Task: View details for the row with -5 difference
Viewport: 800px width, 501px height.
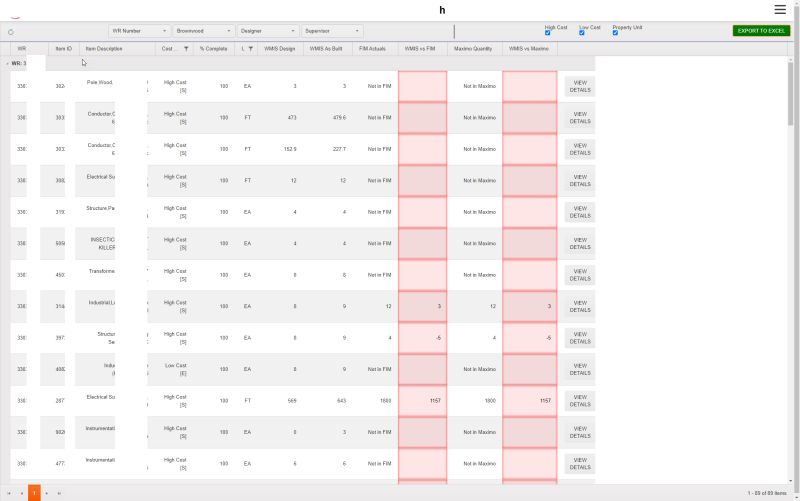Action: pyautogui.click(x=580, y=338)
